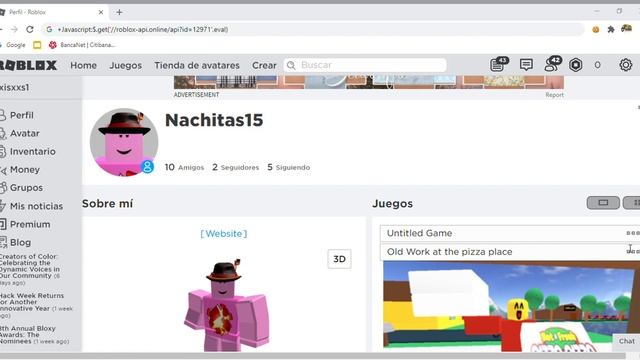The height and width of the screenshot is (360, 640).
Task: Click the advertisement banner
Action: pyautogui.click(x=369, y=82)
